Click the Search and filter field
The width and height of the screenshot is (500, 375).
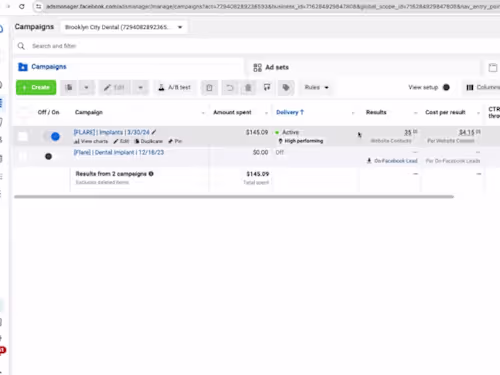(257, 46)
